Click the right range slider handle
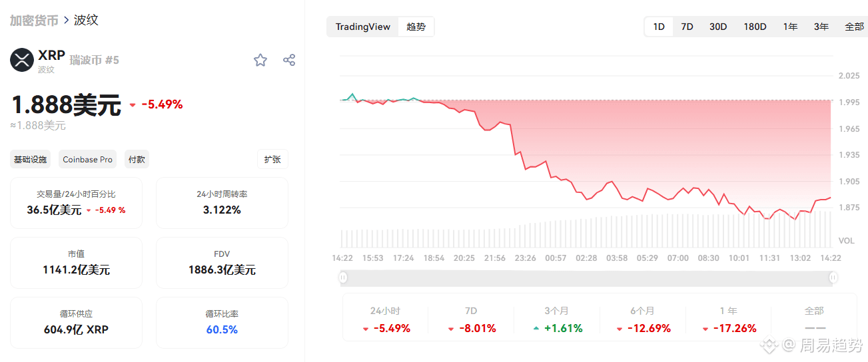The image size is (868, 362). pos(833,277)
